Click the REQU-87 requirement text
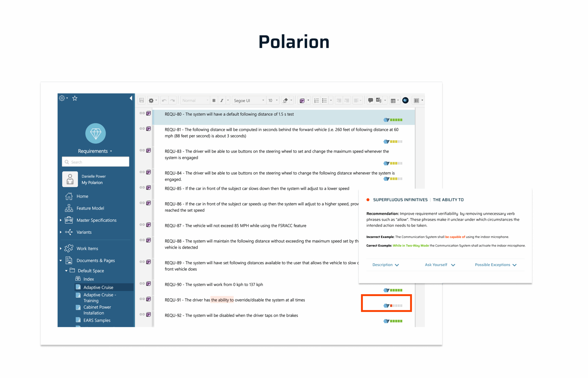Screen dimensions: 588x378 [x=235, y=226]
